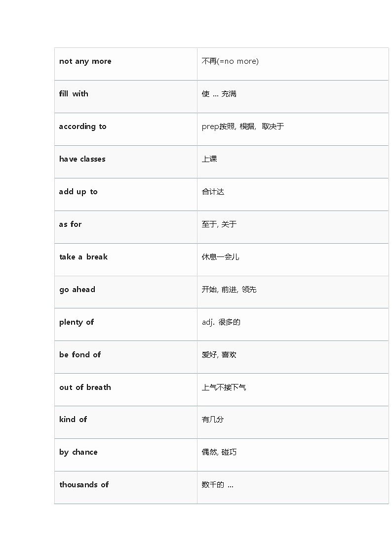The height and width of the screenshot is (555, 392).
Task: Select the "kind of" cell
Action: [x=73, y=420]
